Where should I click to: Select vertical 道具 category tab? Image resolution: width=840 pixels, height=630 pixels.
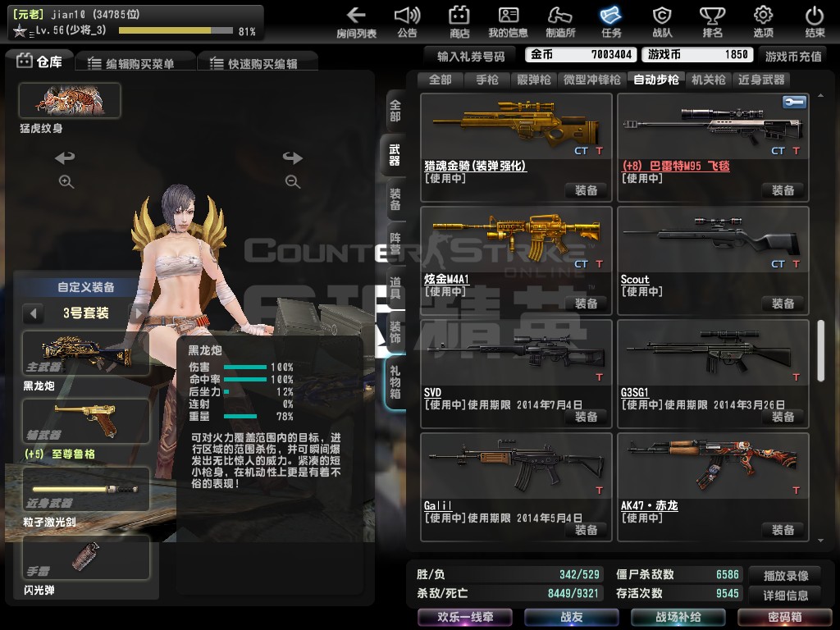(395, 289)
